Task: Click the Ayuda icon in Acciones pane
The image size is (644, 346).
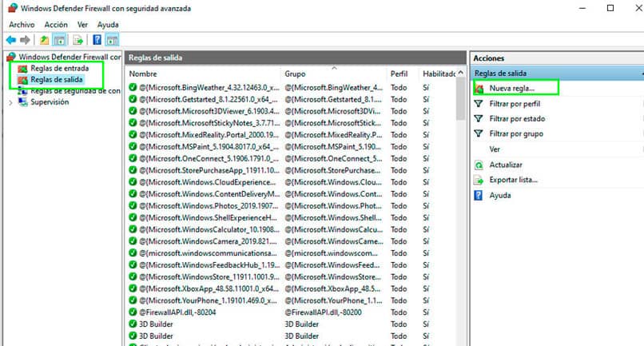Action: [479, 195]
